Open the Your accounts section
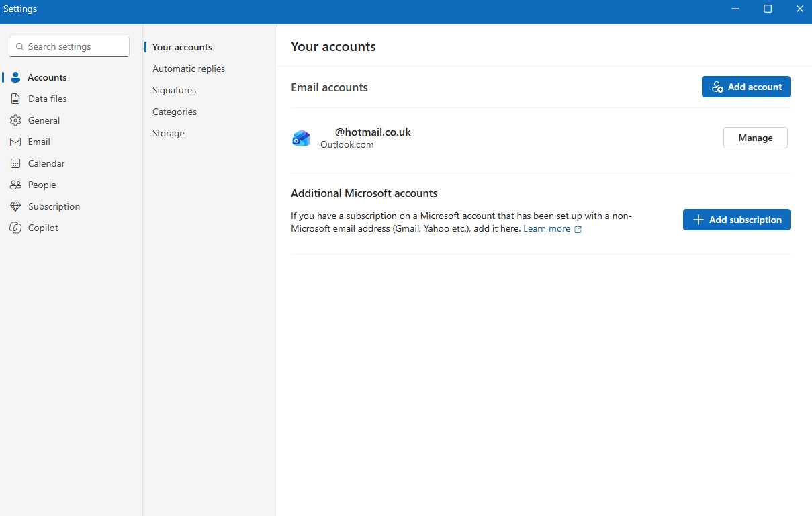 tap(182, 47)
